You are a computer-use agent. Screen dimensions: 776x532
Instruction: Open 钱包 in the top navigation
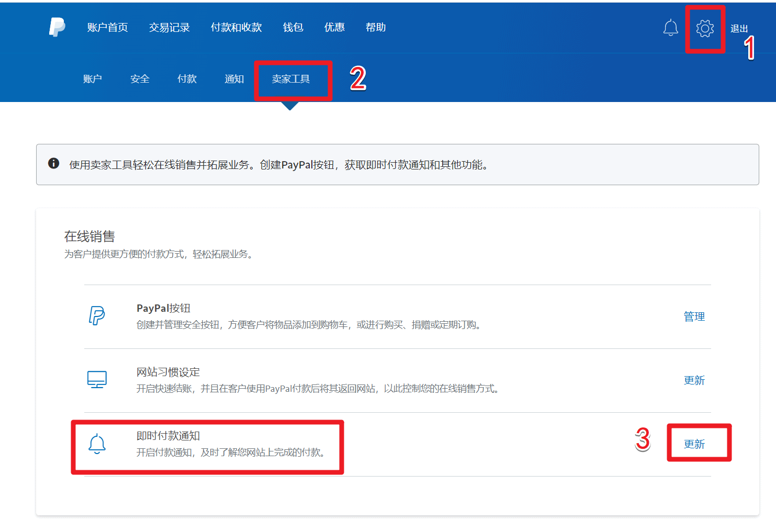coord(293,27)
